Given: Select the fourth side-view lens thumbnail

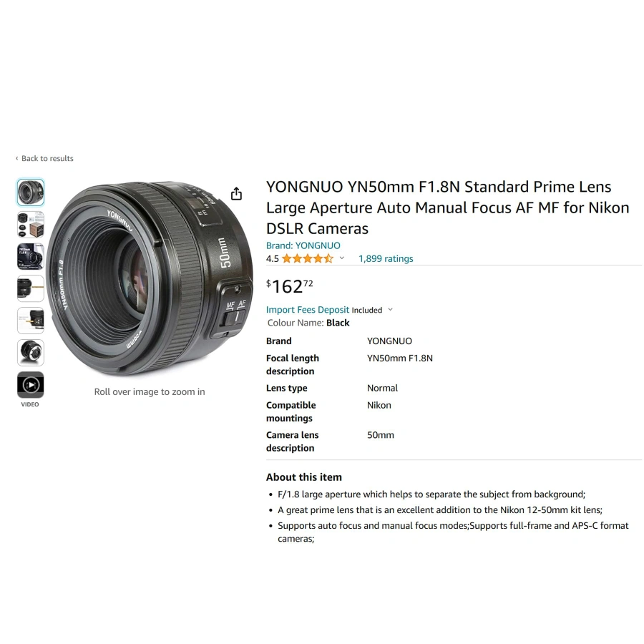Looking at the screenshot, I should (30, 289).
